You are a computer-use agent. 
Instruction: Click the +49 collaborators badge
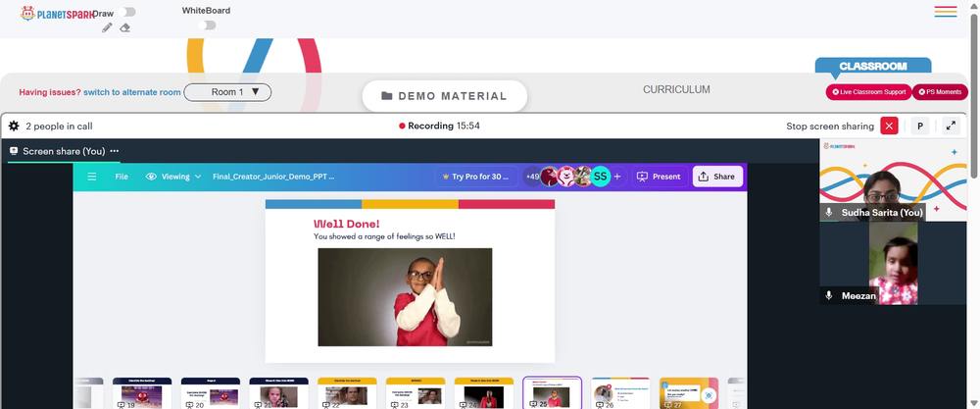click(x=532, y=177)
